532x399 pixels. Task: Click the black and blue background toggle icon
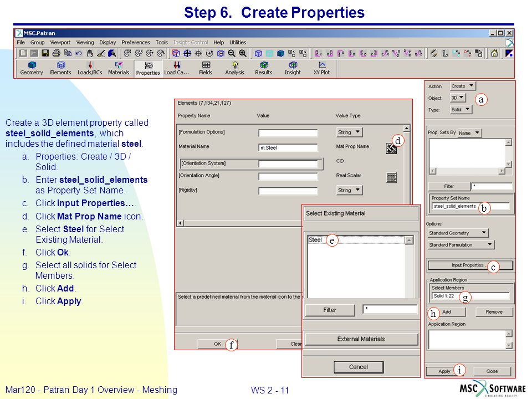click(509, 53)
